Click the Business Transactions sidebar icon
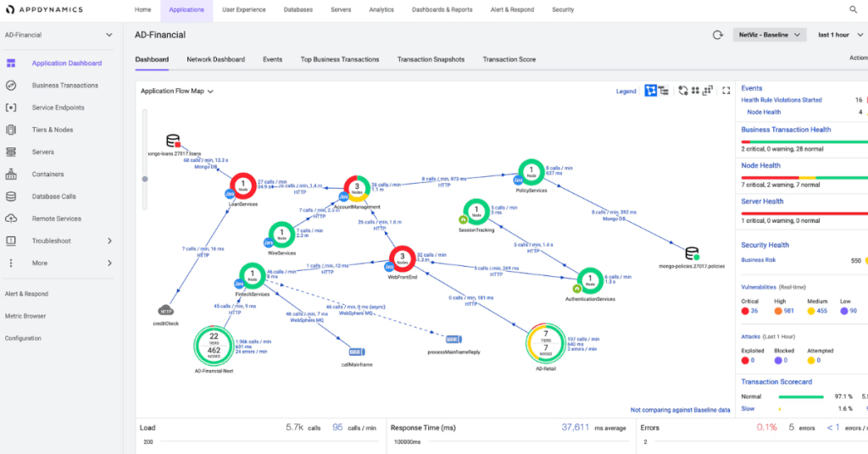 11,86
